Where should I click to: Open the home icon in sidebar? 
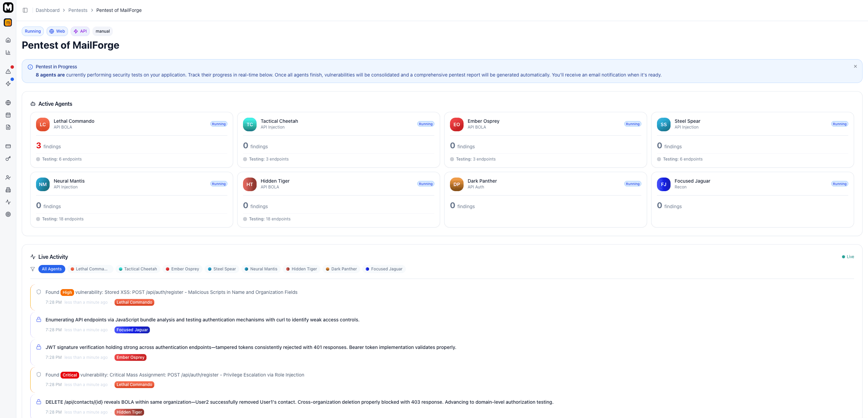point(8,40)
